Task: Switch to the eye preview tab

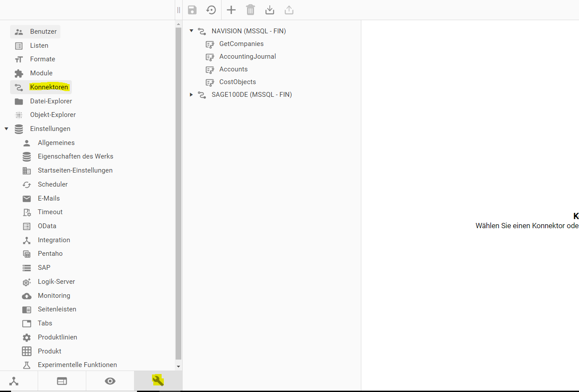Action: tap(110, 381)
